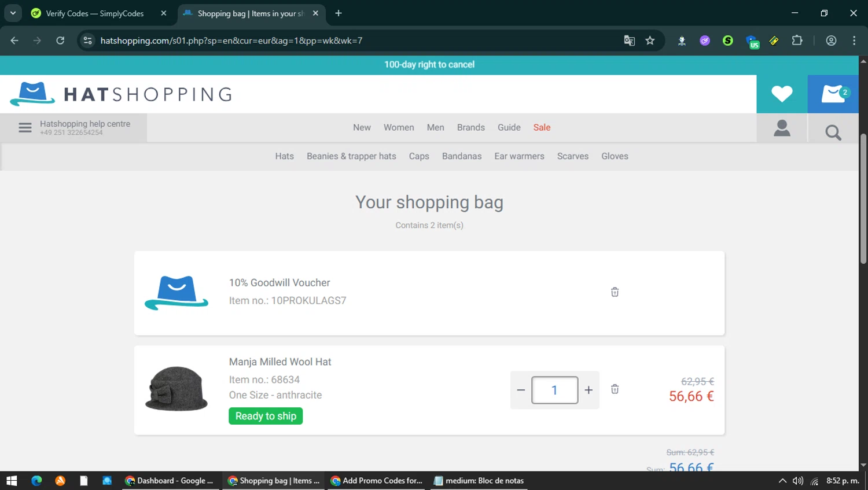
Task: Open the Brands menu item
Action: point(471,127)
